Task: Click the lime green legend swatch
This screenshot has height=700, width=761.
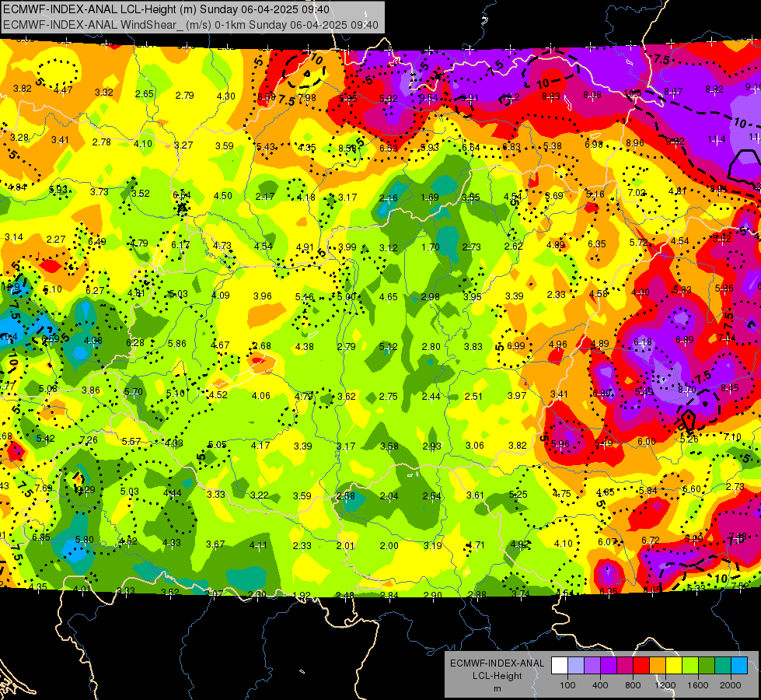Action: pyautogui.click(x=690, y=666)
